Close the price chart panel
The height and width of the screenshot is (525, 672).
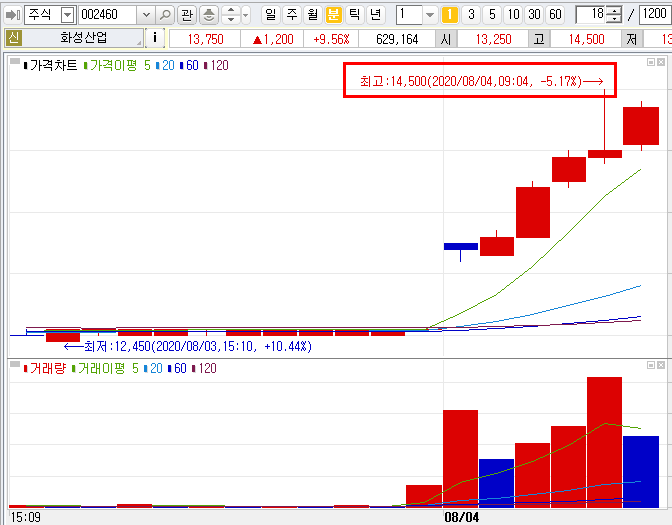point(661,62)
